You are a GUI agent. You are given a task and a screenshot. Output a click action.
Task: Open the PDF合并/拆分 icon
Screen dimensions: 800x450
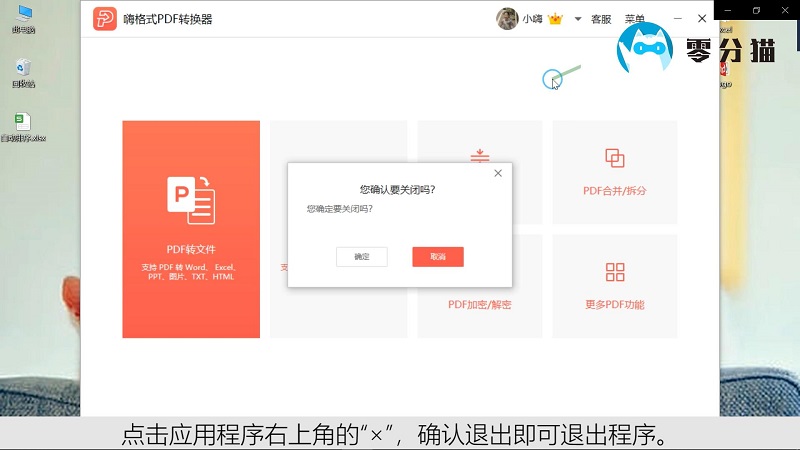tap(615, 158)
